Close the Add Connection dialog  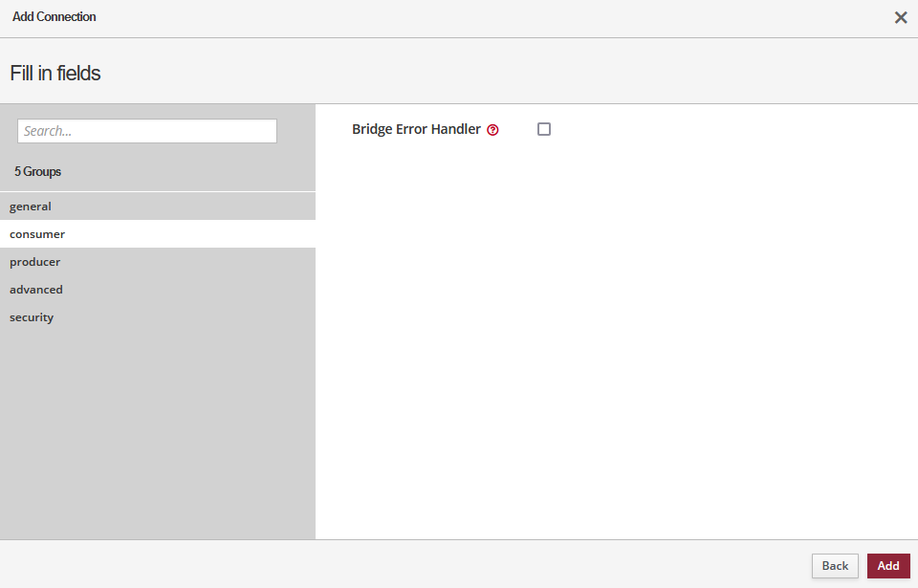coord(900,17)
